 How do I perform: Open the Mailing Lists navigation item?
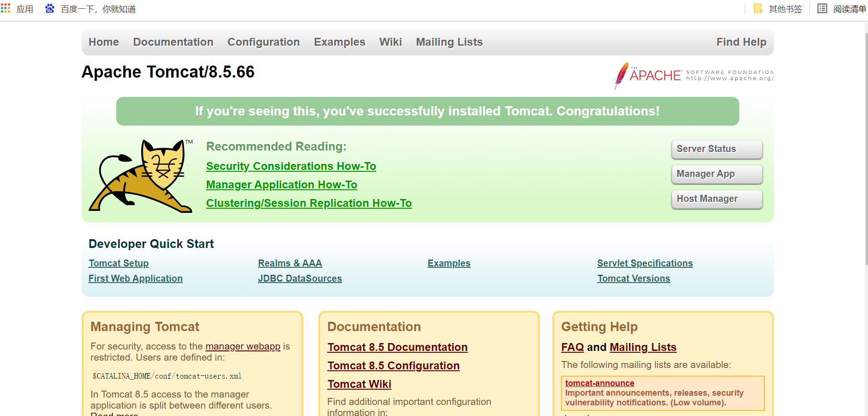coord(449,42)
